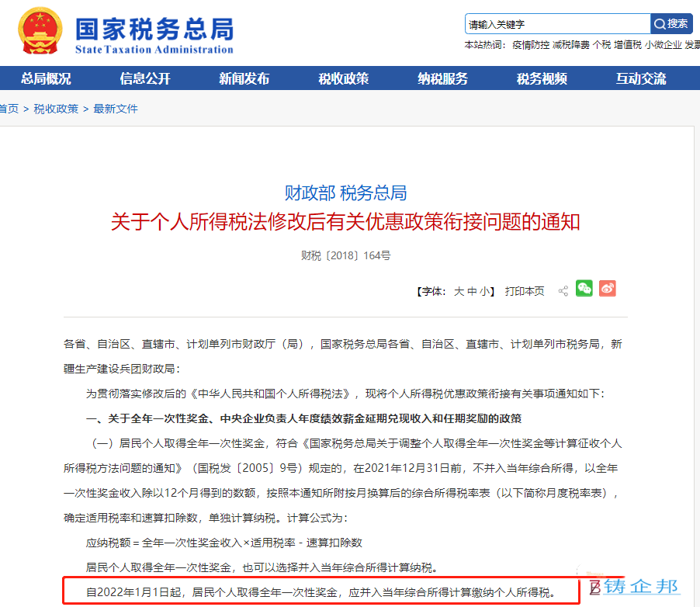Click the Weibo share icon
700x607 pixels.
tap(607, 289)
